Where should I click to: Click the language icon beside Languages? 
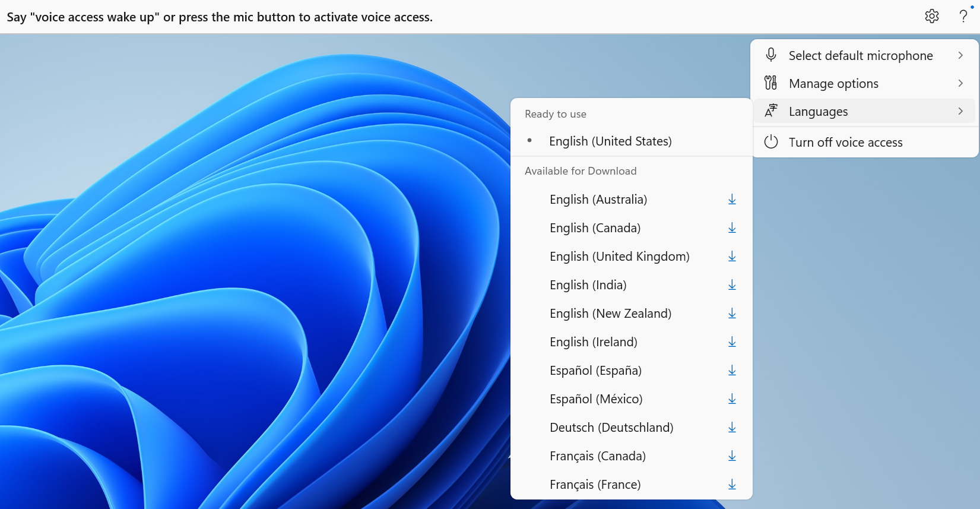tap(770, 111)
